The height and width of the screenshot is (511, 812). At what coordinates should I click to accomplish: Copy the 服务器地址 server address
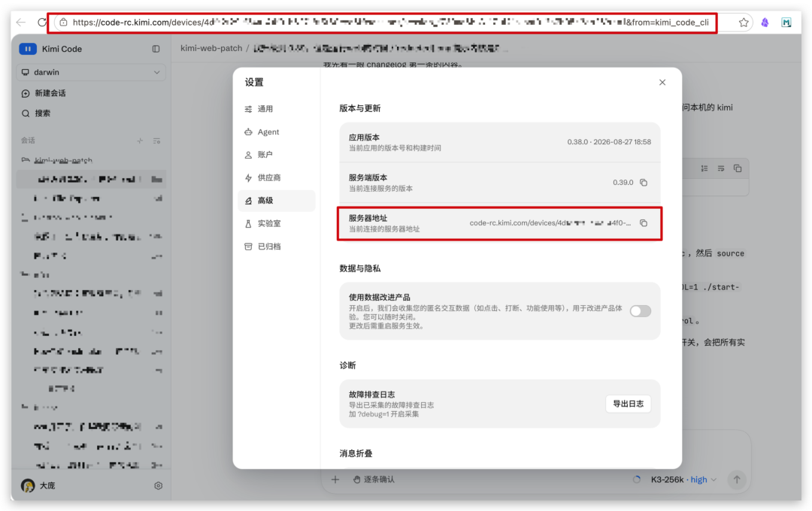coord(644,223)
